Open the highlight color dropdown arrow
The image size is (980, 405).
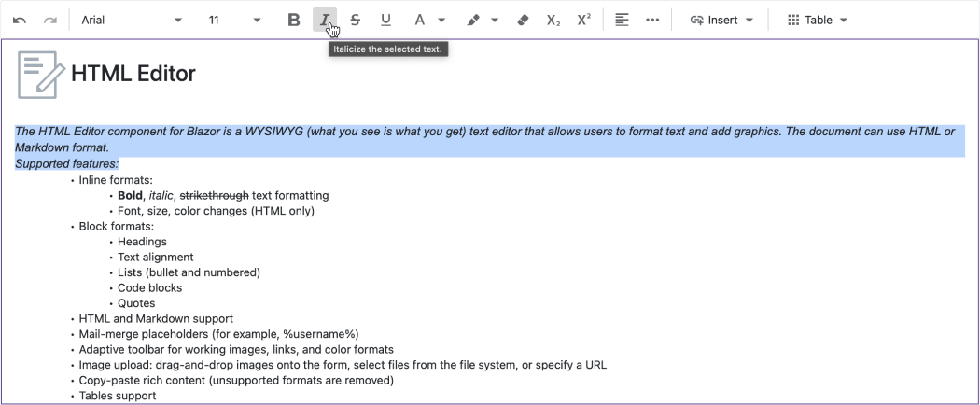pos(495,20)
